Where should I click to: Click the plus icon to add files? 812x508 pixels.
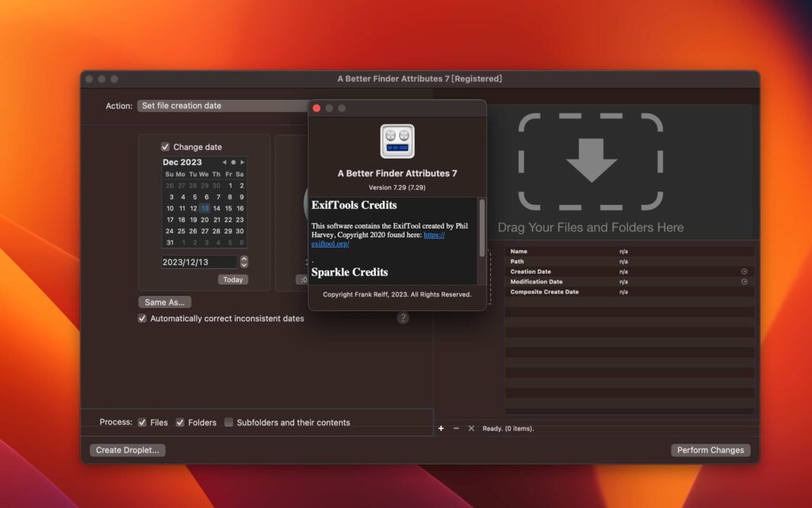[441, 429]
